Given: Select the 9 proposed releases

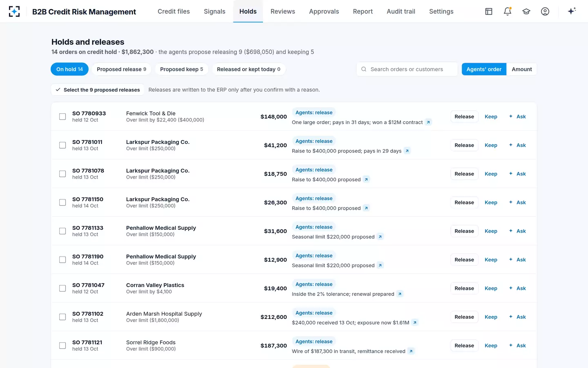Looking at the screenshot, I should pyautogui.click(x=98, y=90).
